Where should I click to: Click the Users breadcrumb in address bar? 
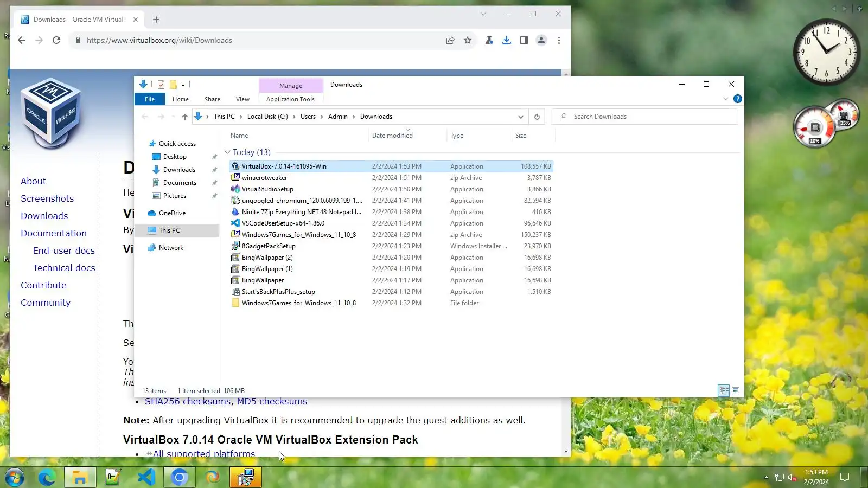[308, 117]
